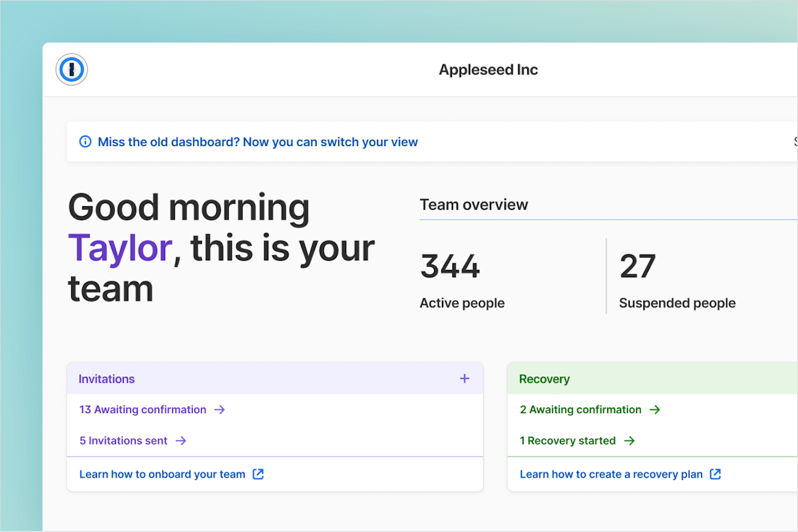Image resolution: width=798 pixels, height=532 pixels.
Task: Open the switch your view banner link
Action: point(258,142)
